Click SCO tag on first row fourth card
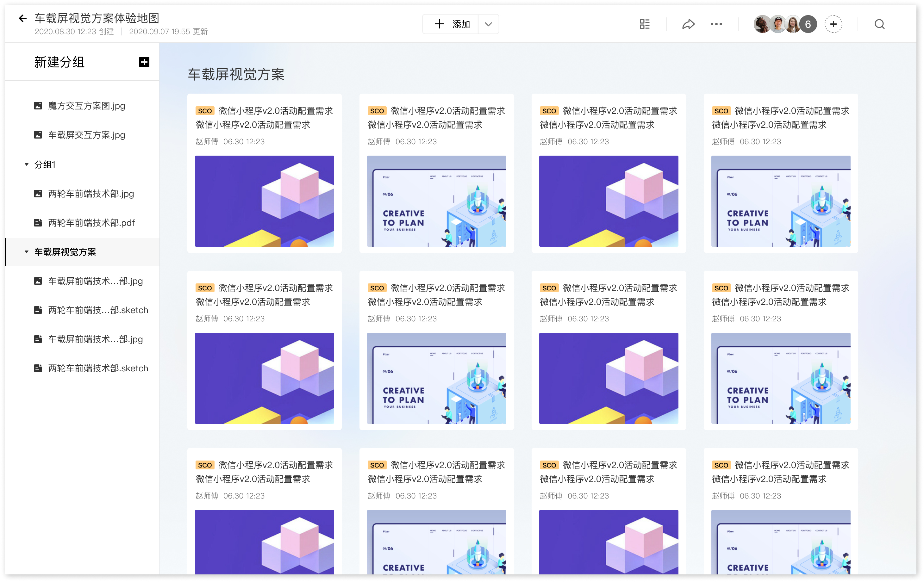Viewport: 924px width, 582px height. (x=721, y=111)
